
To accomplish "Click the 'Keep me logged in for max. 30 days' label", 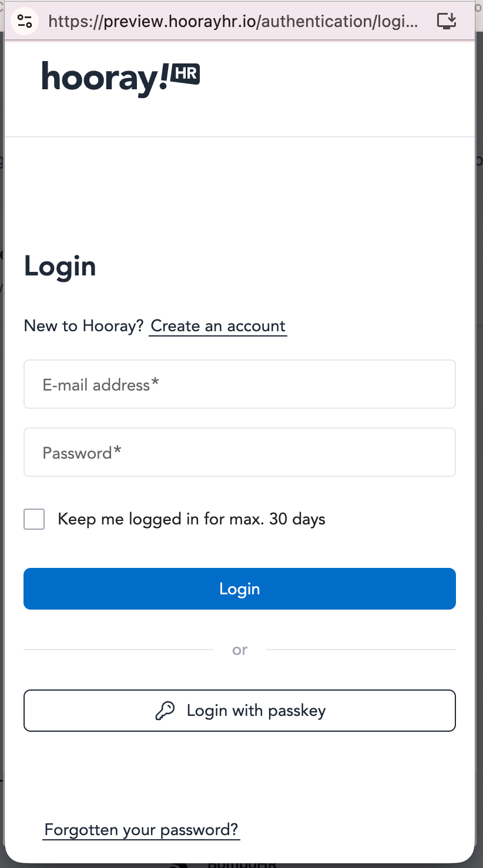I will click(192, 519).
